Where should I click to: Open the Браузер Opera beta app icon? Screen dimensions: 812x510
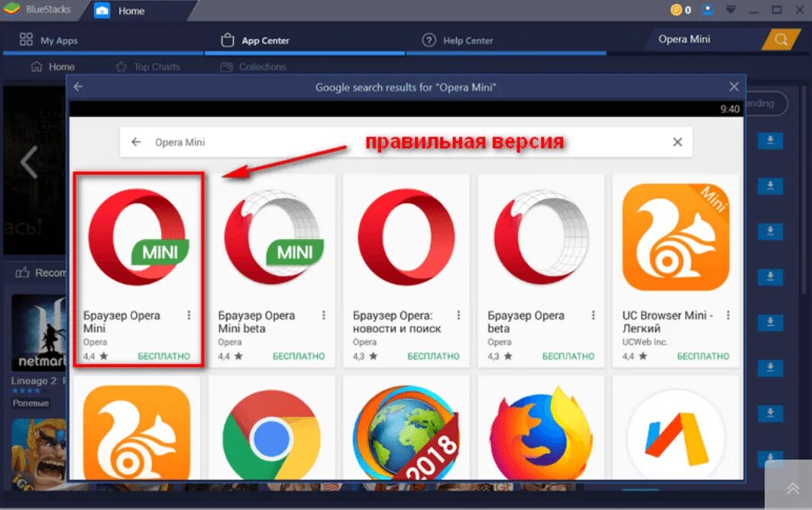click(541, 237)
